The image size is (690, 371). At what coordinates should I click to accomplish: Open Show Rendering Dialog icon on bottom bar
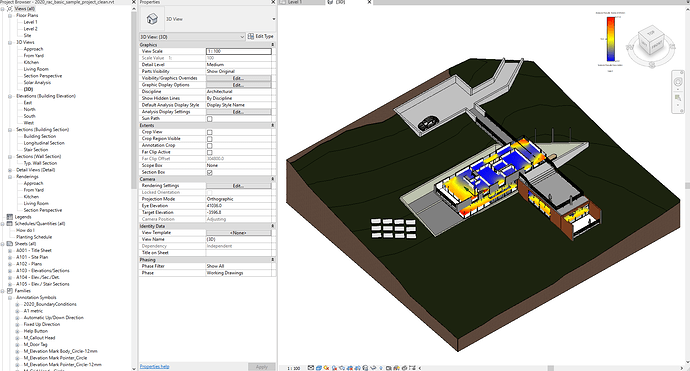[x=342, y=367]
